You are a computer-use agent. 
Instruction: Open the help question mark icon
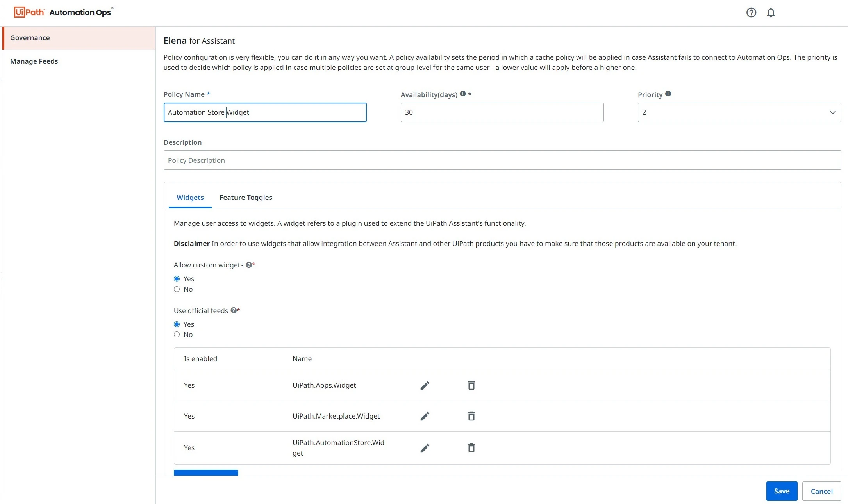tap(751, 12)
